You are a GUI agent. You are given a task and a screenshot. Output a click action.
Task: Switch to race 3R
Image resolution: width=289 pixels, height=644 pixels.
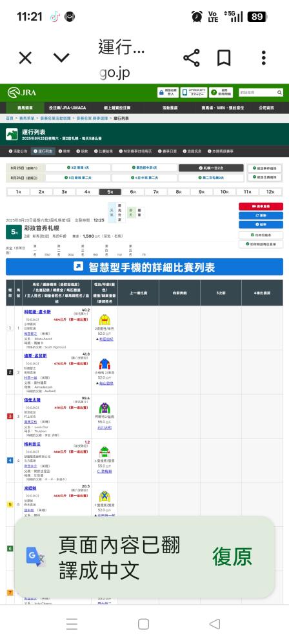[65, 192]
